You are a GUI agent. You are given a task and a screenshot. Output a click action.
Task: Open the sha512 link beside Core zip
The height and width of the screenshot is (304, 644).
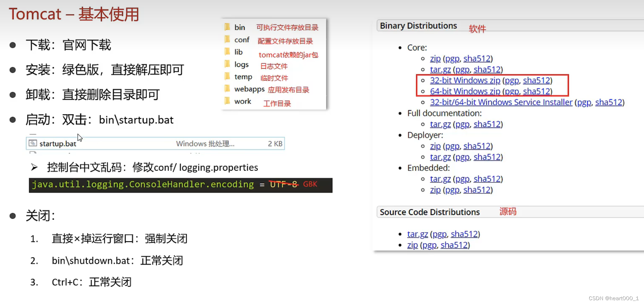[477, 59]
